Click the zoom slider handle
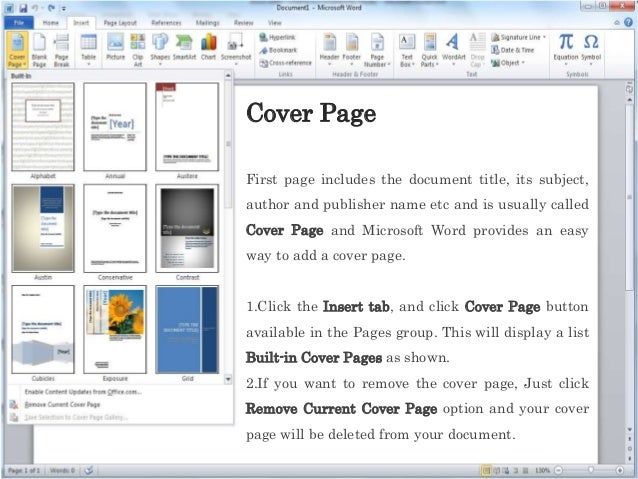Viewport: 638px width, 479px height. click(x=590, y=470)
